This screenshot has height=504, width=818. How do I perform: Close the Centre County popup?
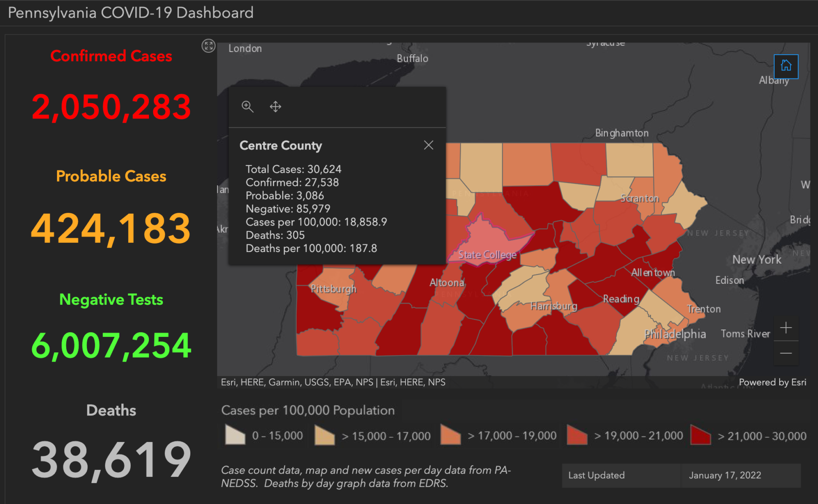(x=429, y=145)
